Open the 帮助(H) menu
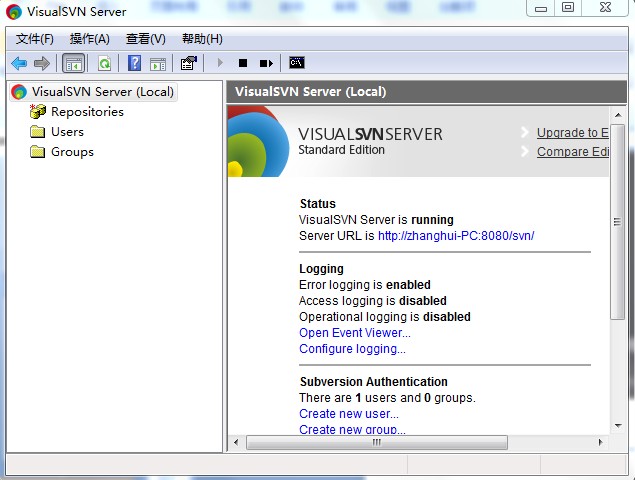Image resolution: width=635 pixels, height=480 pixels. tap(202, 39)
